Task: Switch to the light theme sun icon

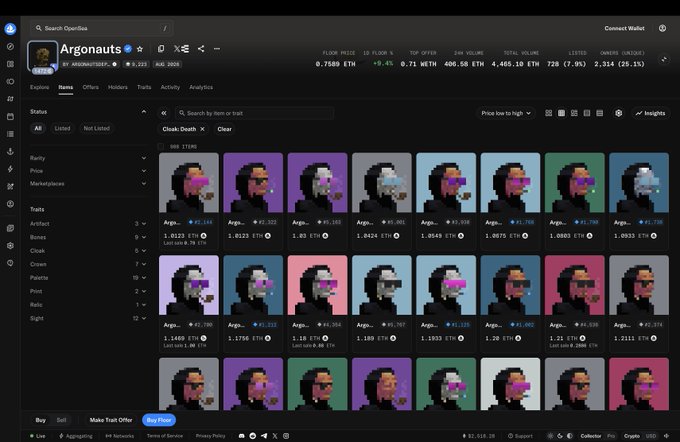Action: [550, 436]
